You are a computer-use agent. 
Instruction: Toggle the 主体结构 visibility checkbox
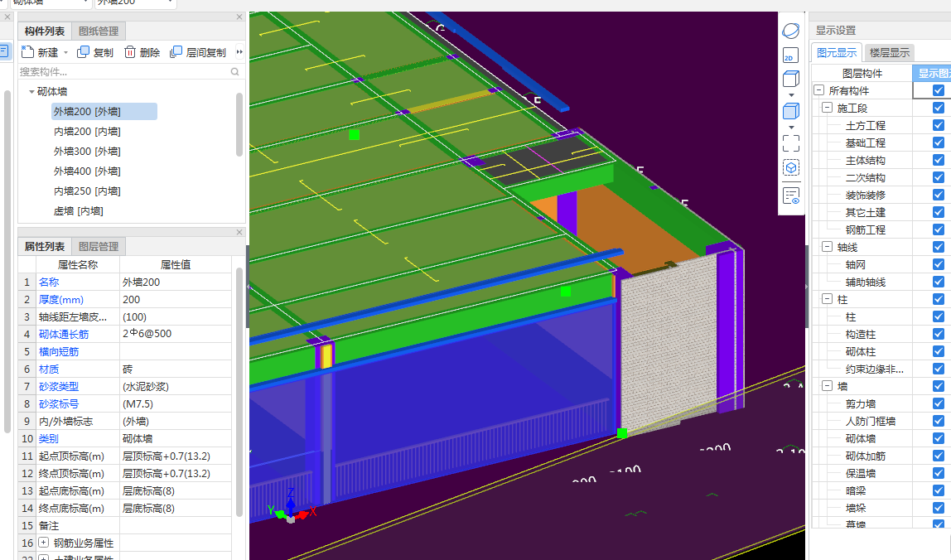pos(939,160)
